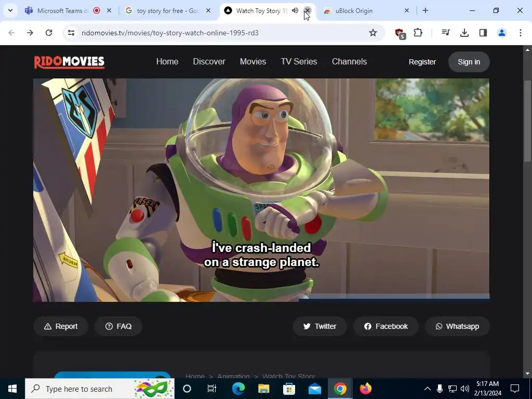Open the Windows Start menu
The image size is (532, 399).
point(12,389)
